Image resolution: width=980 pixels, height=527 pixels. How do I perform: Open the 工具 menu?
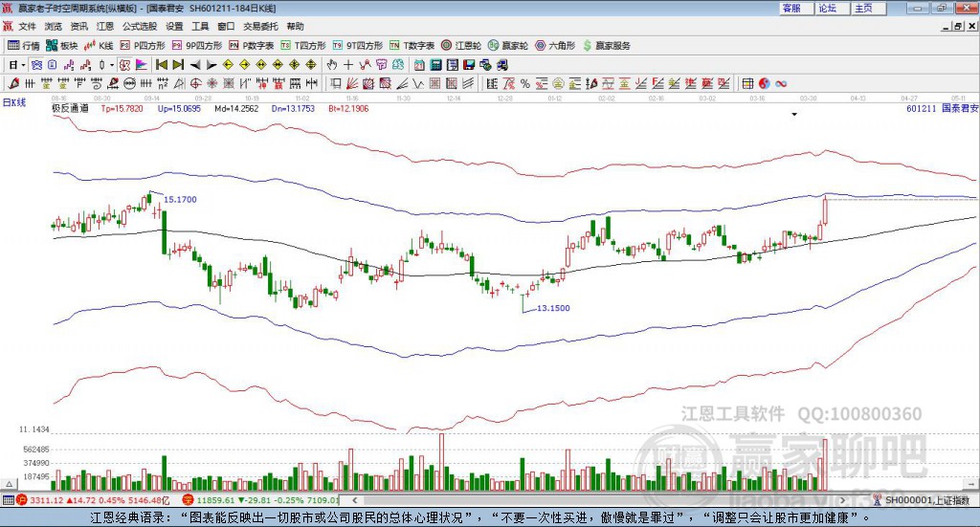(x=200, y=26)
